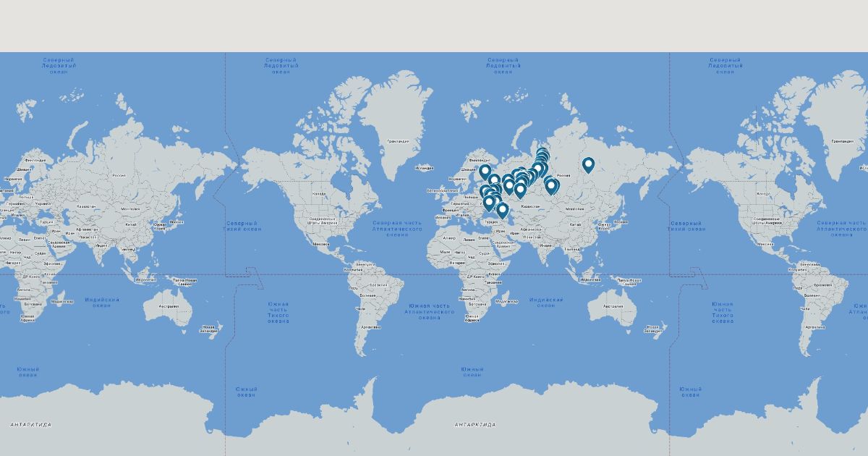Select the southernmost marker near the Caucasus
The image size is (868, 456).
click(503, 210)
